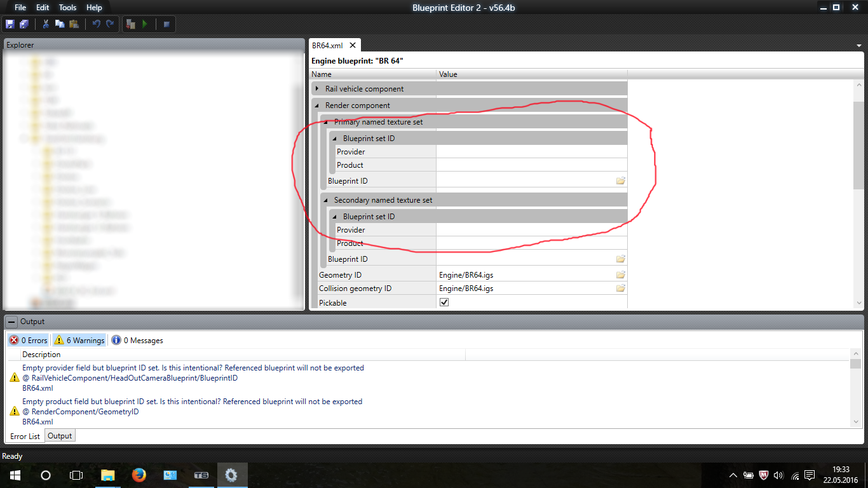The width and height of the screenshot is (868, 488).
Task: Collapse the Render component section
Action: click(x=317, y=105)
